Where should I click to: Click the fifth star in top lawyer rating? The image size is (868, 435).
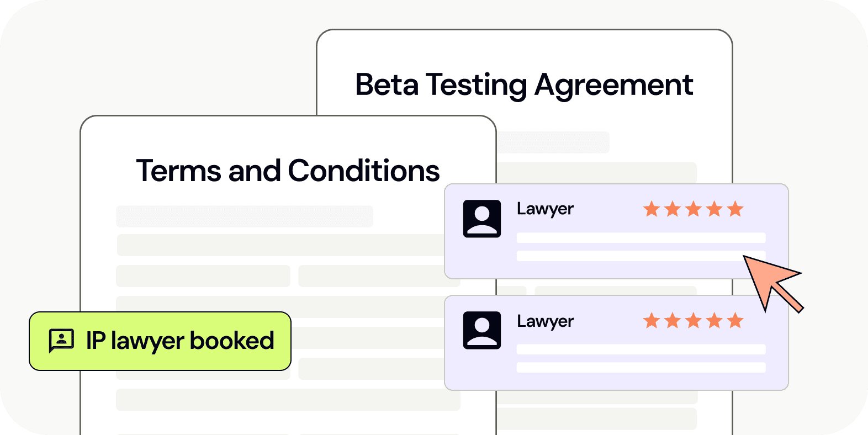(x=735, y=209)
